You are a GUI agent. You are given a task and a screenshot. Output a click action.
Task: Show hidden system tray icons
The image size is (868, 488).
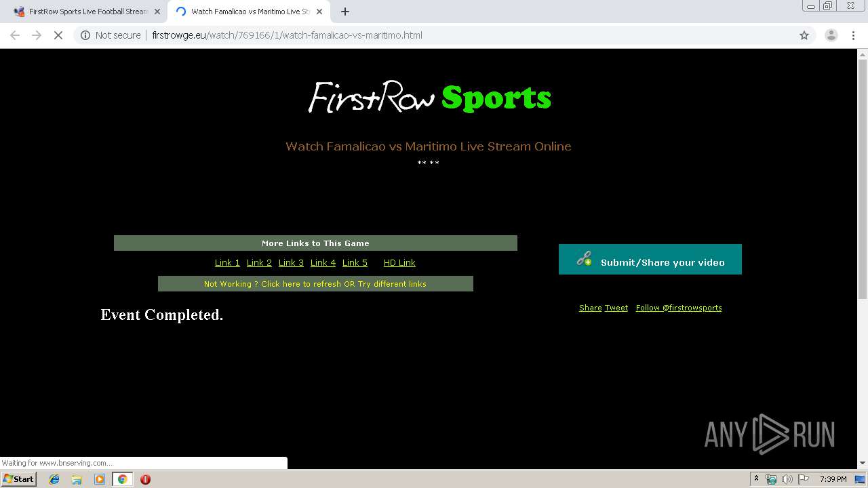pos(756,479)
